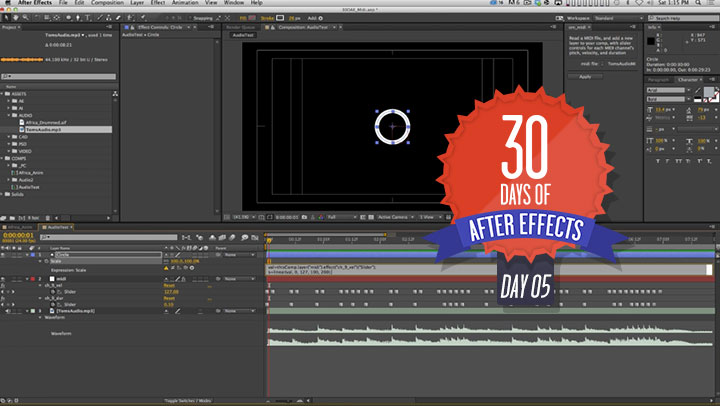Toggle midi layer visibility eye

coord(3,279)
